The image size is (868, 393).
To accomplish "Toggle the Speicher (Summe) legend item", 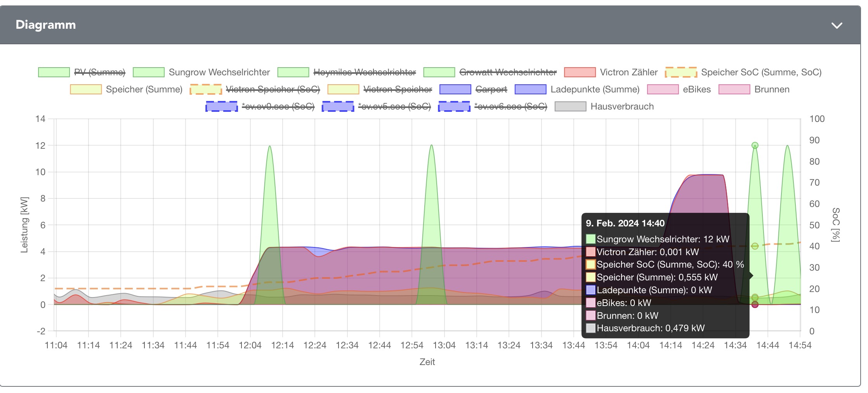I will [x=144, y=90].
